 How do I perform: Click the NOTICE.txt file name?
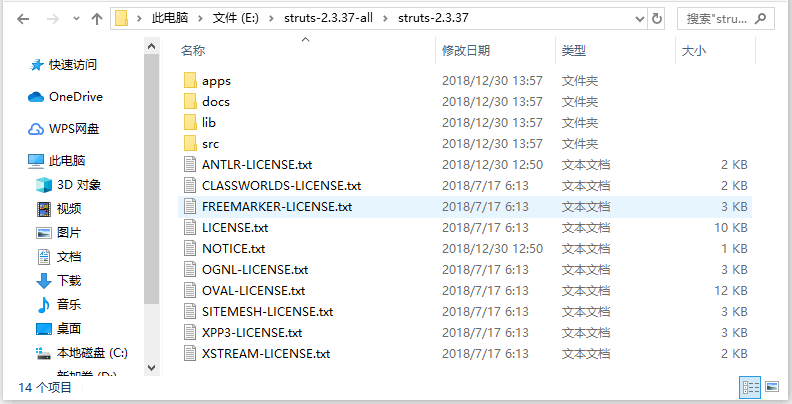tap(233, 248)
